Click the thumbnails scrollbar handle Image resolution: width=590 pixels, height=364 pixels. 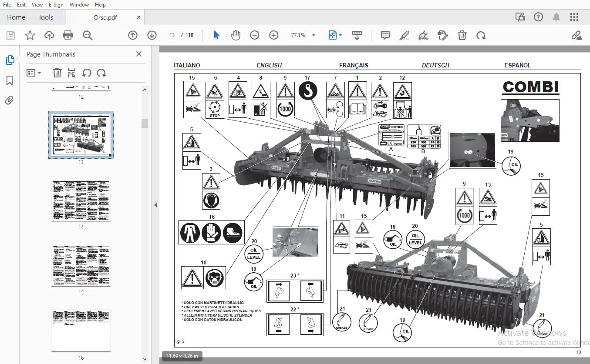click(145, 124)
